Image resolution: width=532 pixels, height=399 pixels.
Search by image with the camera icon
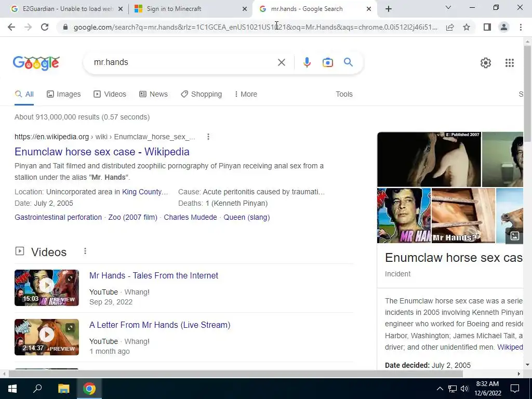(327, 62)
